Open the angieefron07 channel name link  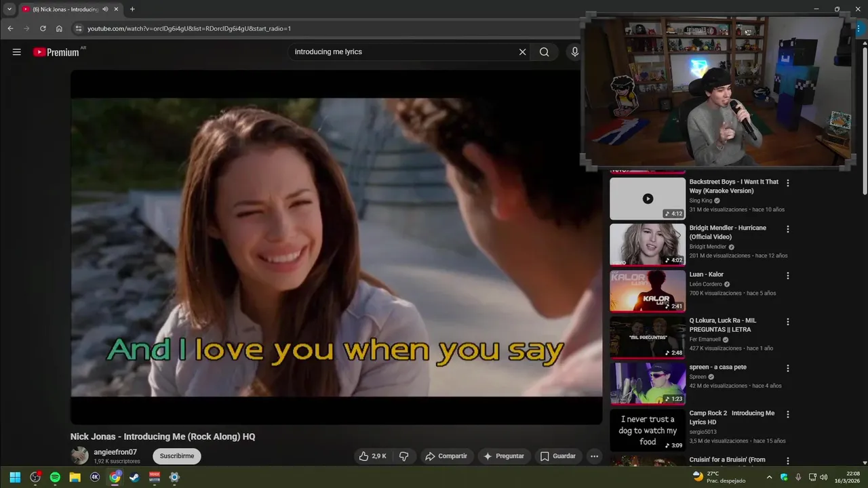115,452
